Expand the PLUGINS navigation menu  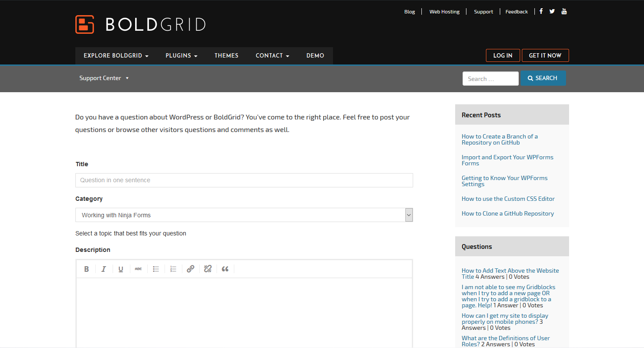point(181,55)
